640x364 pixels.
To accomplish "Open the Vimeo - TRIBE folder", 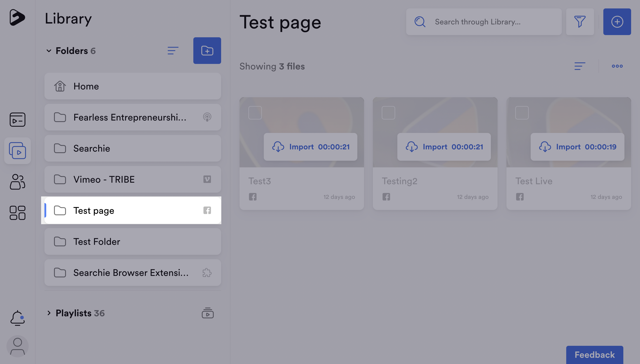I will click(133, 179).
